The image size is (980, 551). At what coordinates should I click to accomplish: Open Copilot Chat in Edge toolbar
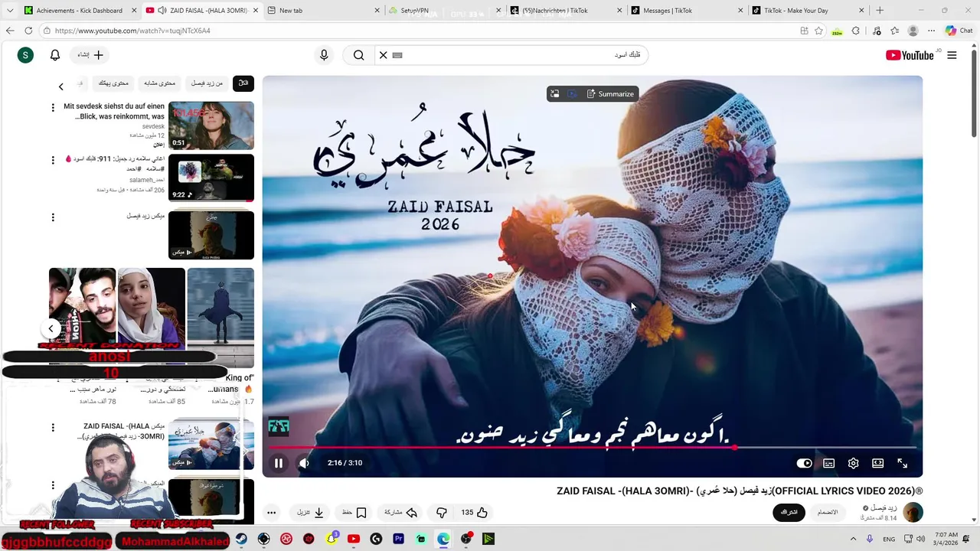pos(959,31)
